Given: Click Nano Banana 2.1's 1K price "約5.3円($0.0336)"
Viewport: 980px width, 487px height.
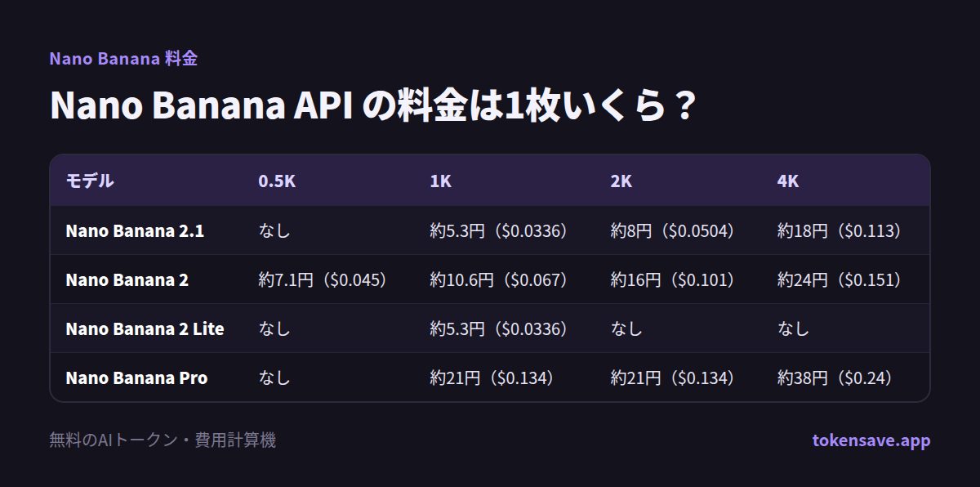Looking at the screenshot, I should (x=498, y=231).
